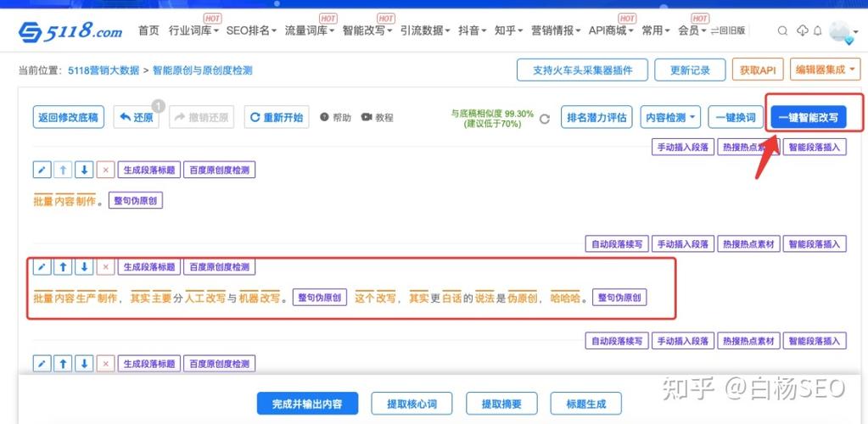The height and width of the screenshot is (424, 868).
Task: Click pencil edit icon for 批量内容生产制作 paragraph
Action: [x=42, y=267]
